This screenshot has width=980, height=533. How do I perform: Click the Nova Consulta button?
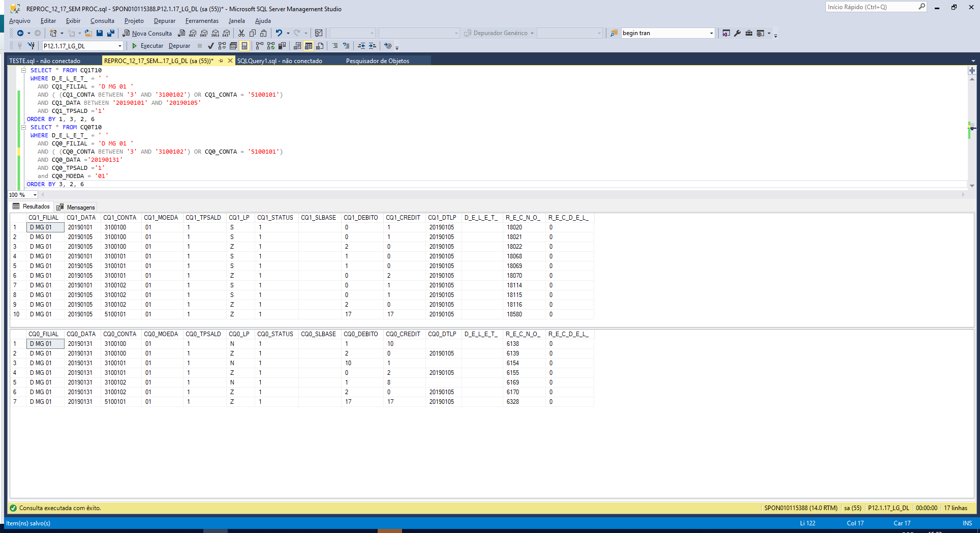pos(147,33)
